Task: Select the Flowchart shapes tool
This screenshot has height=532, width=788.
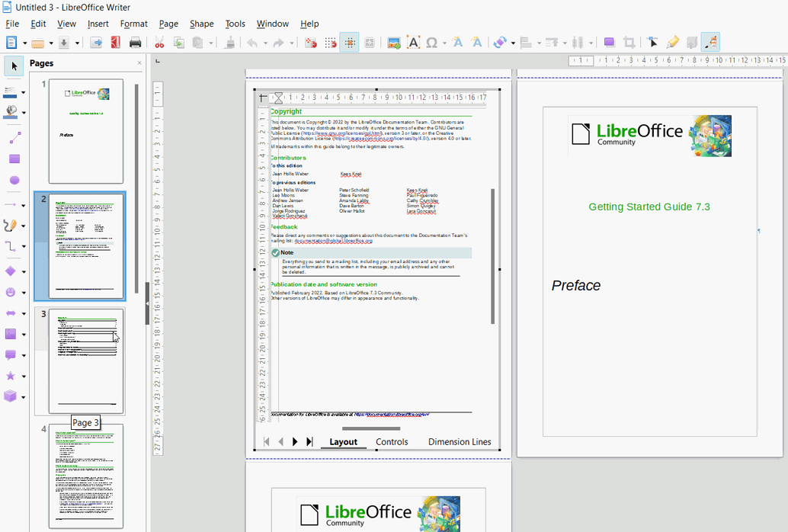Action: (x=11, y=334)
